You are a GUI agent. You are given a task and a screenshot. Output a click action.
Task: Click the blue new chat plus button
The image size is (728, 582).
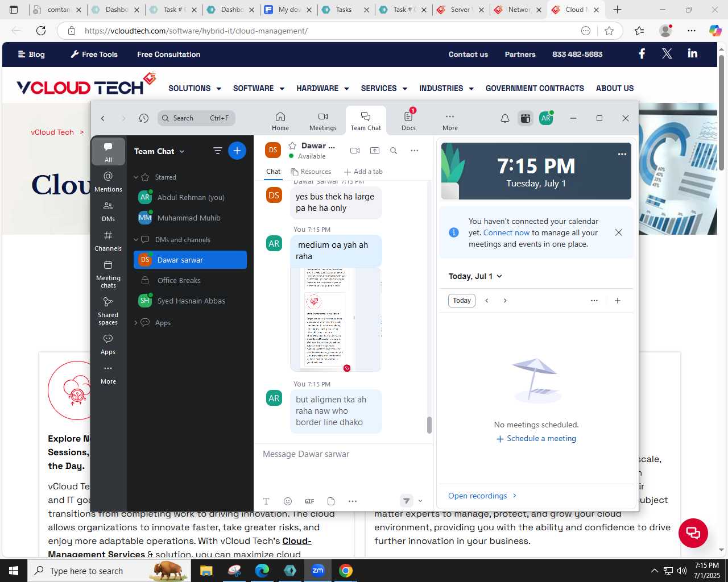pos(237,151)
